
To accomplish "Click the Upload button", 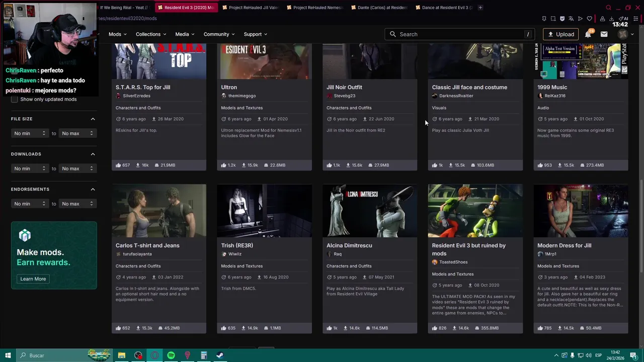I will click(561, 34).
